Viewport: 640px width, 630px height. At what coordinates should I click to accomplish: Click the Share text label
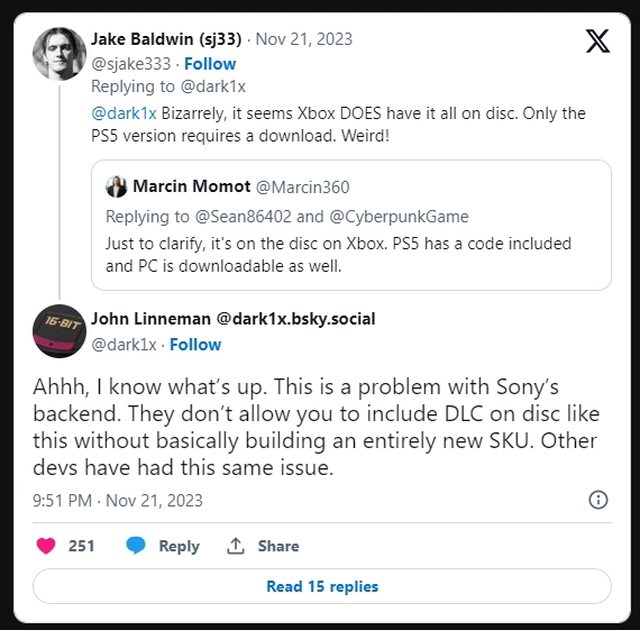pyautogui.click(x=278, y=546)
